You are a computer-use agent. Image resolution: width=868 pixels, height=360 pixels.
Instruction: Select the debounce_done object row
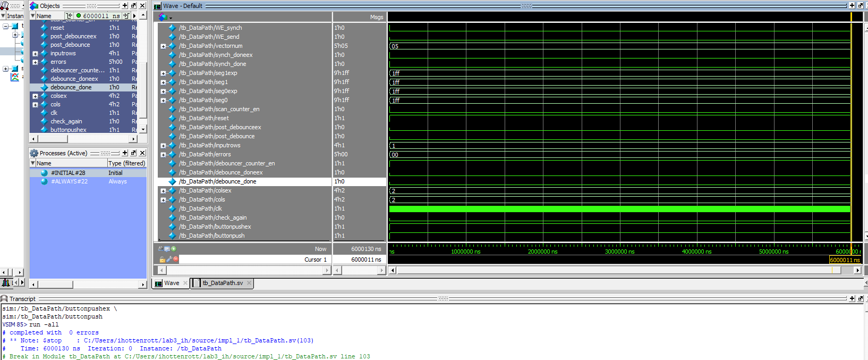71,87
